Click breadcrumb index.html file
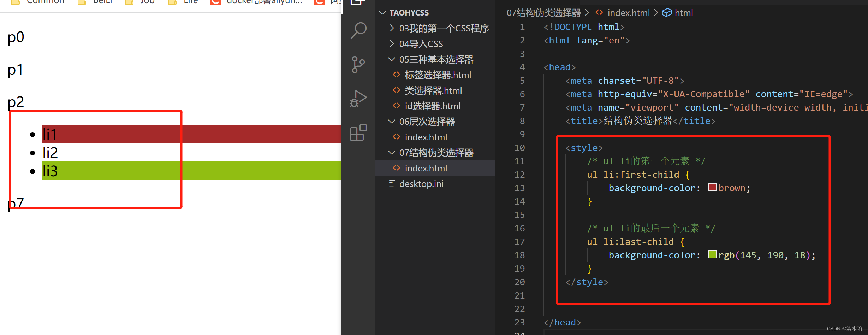The width and height of the screenshot is (868, 335). (628, 13)
